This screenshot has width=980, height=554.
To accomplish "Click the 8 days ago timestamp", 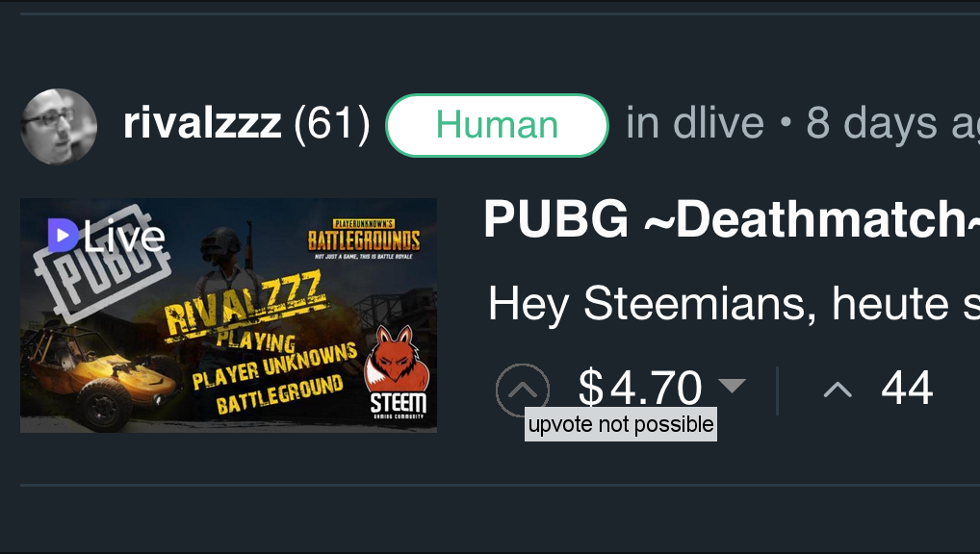I will (x=892, y=123).
